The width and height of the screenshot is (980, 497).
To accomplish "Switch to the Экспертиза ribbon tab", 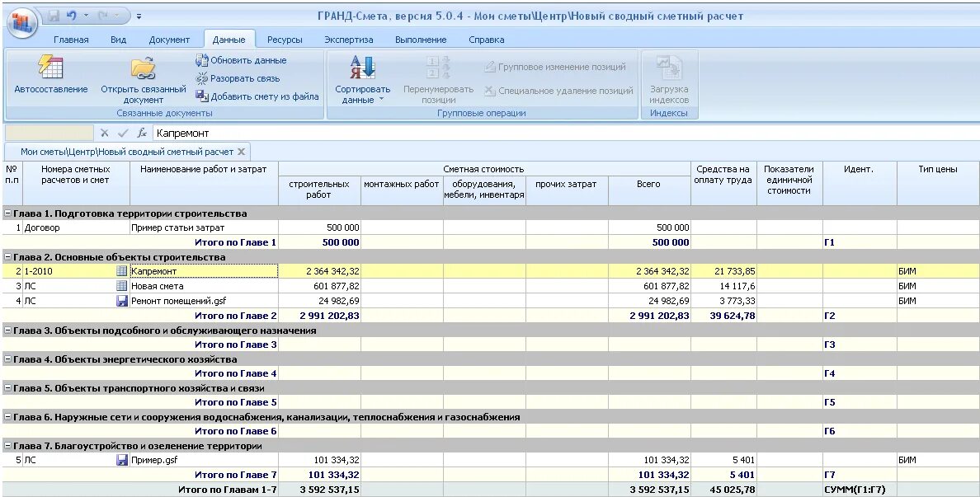I will click(x=349, y=40).
